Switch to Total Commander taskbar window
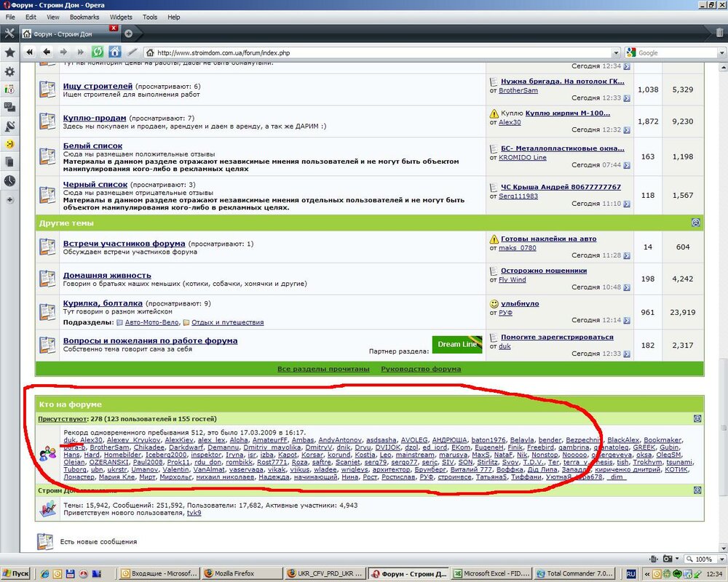The image size is (728, 582). coord(575,573)
